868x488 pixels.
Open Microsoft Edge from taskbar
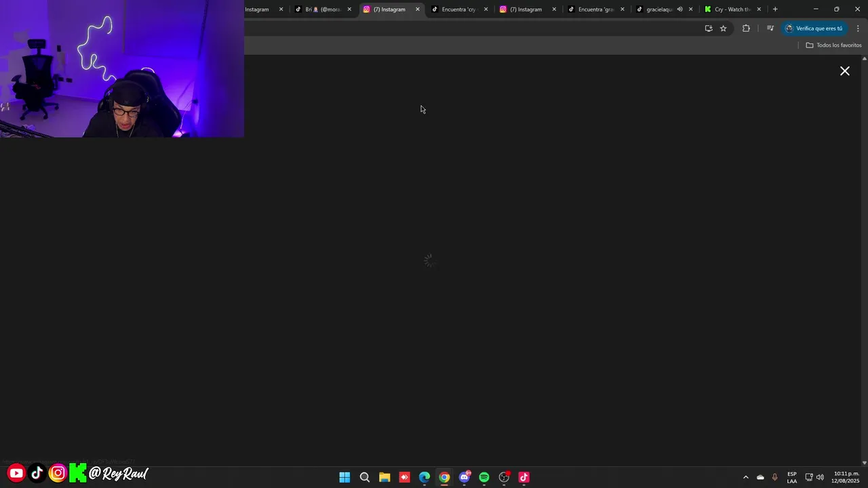coord(425,477)
